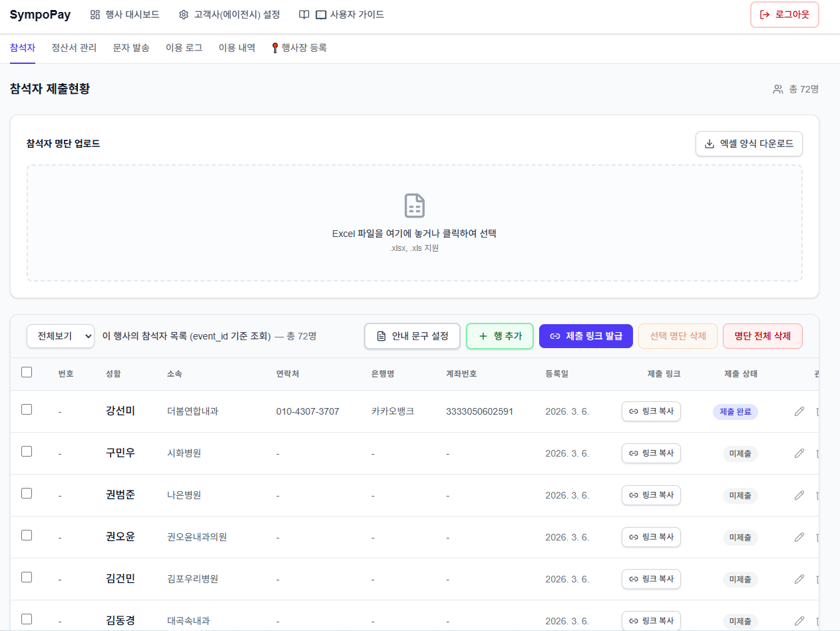Click the 로그아웃 button
This screenshot has height=631, width=840.
pos(784,15)
